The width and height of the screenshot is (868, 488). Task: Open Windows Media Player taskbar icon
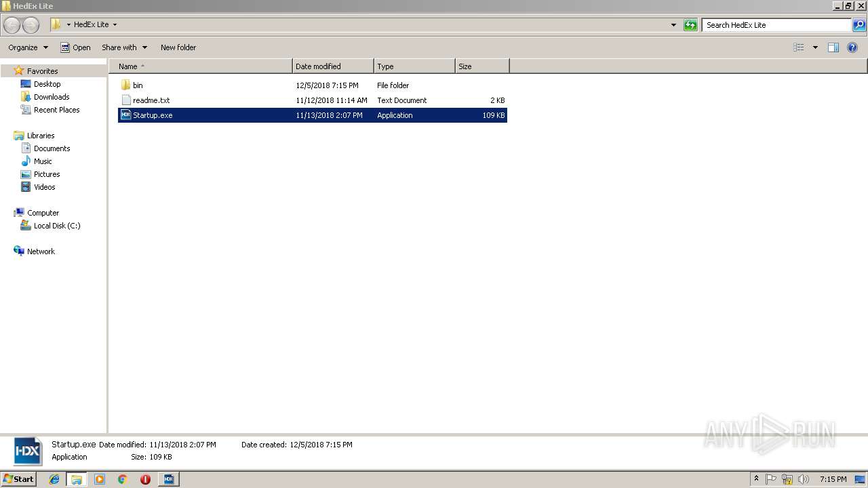[100, 479]
